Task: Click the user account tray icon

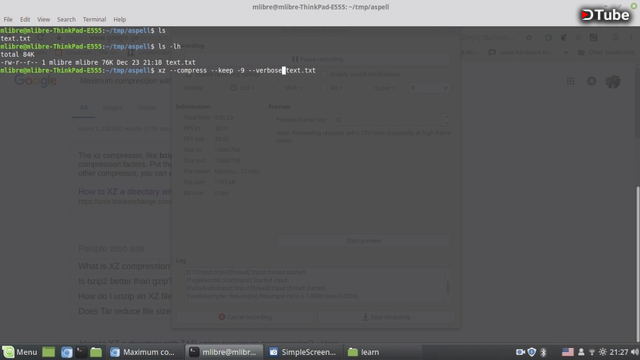Action: click(581, 352)
